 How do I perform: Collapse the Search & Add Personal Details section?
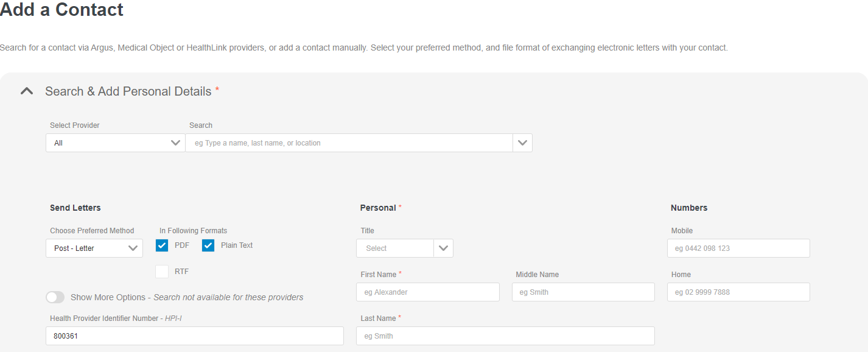pyautogui.click(x=26, y=91)
